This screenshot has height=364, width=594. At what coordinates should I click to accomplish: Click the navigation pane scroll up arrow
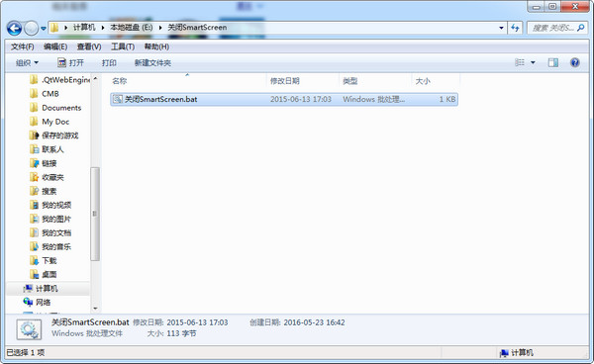pyautogui.click(x=95, y=78)
